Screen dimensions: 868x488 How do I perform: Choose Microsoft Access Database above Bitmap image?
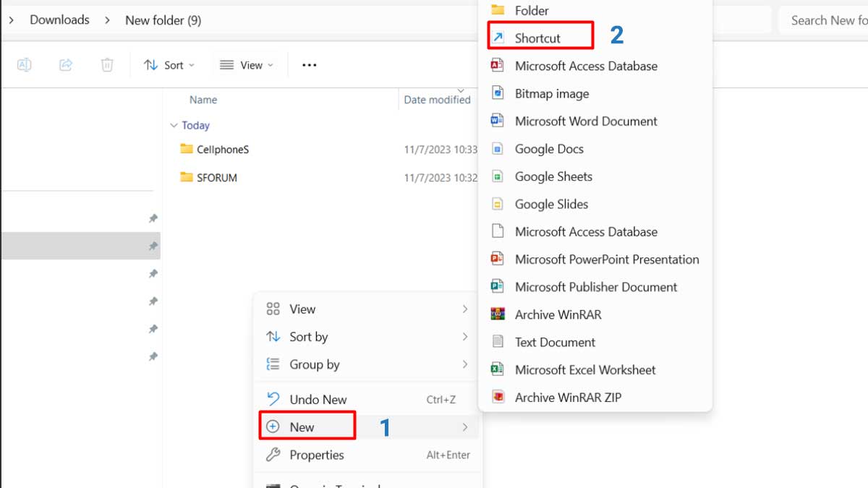click(x=595, y=66)
